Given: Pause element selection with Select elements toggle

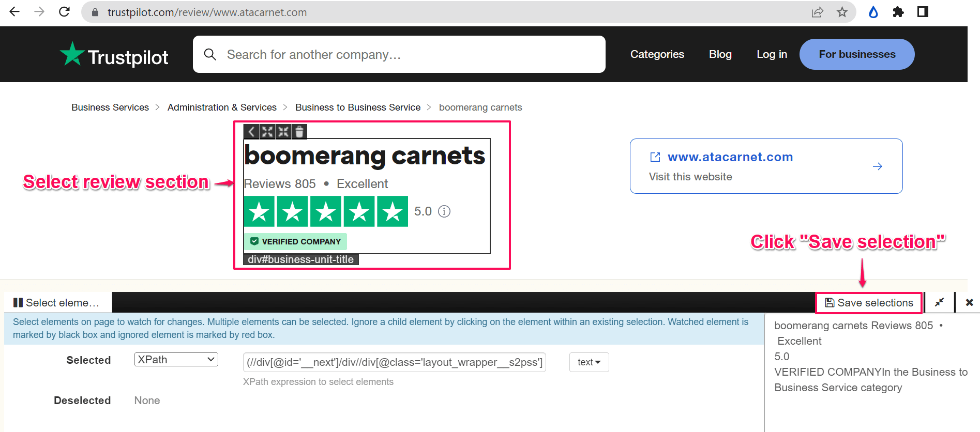Looking at the screenshot, I should (x=56, y=303).
